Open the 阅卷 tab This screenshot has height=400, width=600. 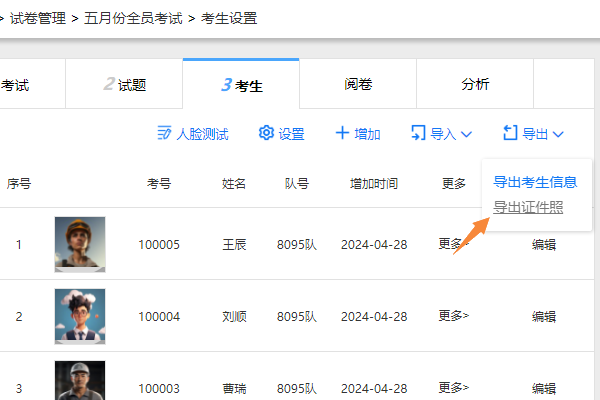click(358, 84)
